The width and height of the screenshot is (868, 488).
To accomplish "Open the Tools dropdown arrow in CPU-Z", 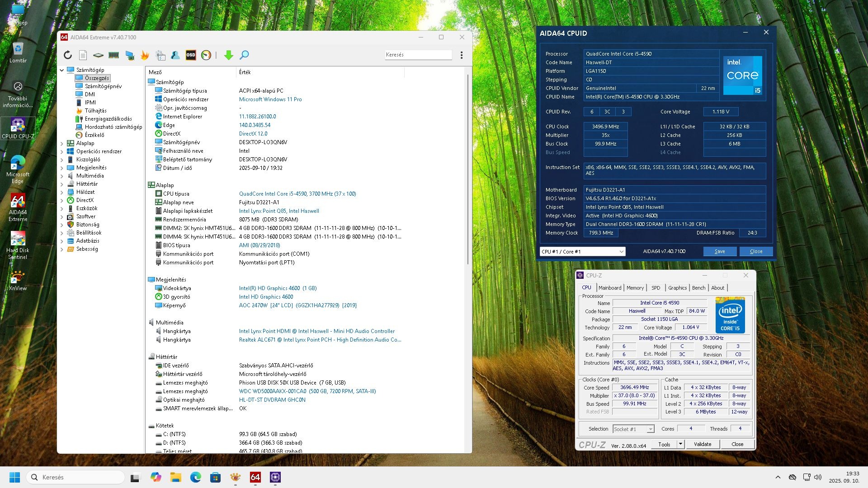I will (680, 444).
